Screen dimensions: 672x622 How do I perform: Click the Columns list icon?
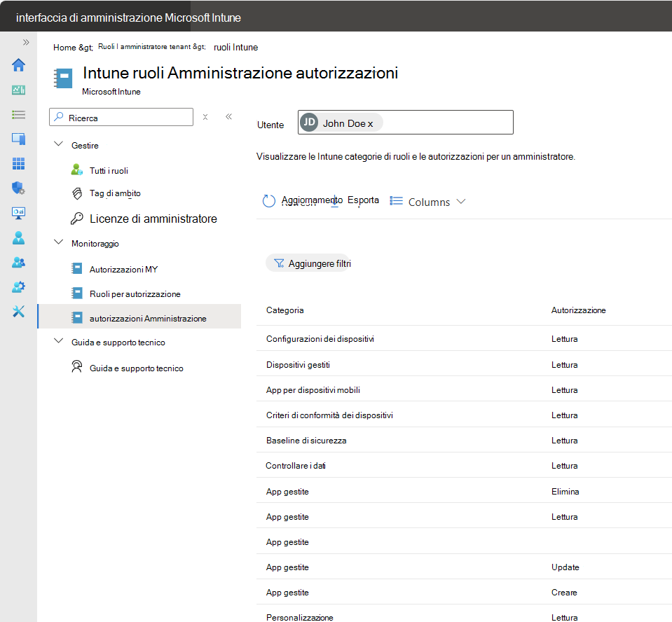click(x=396, y=201)
